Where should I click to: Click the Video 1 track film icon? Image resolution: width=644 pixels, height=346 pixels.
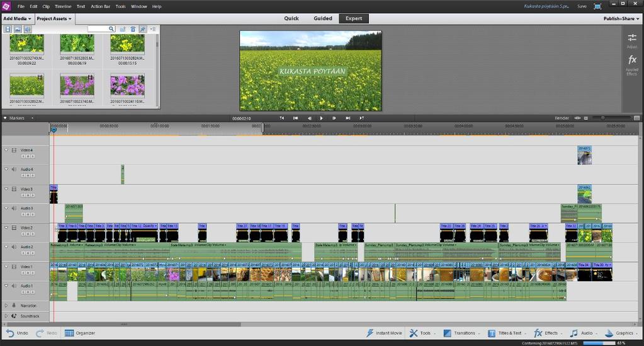[x=14, y=267]
